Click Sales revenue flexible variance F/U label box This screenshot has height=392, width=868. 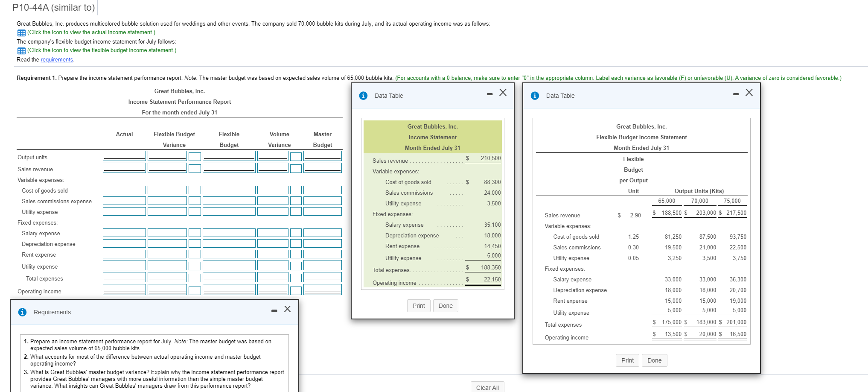point(195,169)
